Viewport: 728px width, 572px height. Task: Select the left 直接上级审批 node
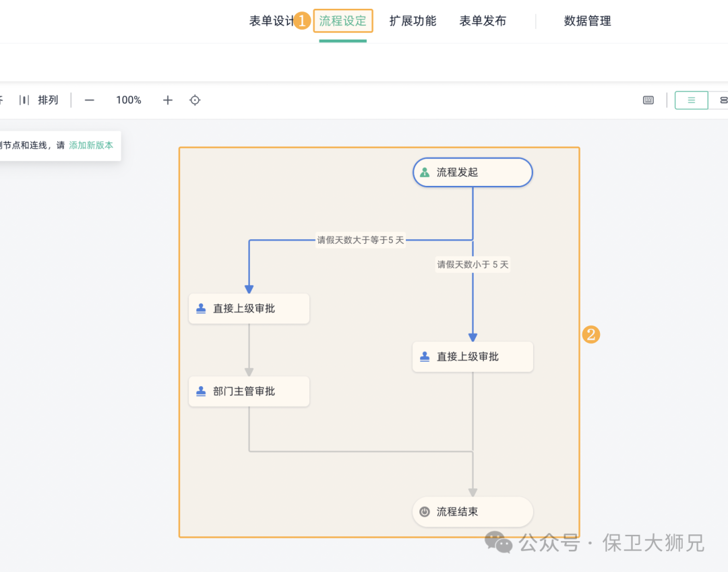pos(249,309)
